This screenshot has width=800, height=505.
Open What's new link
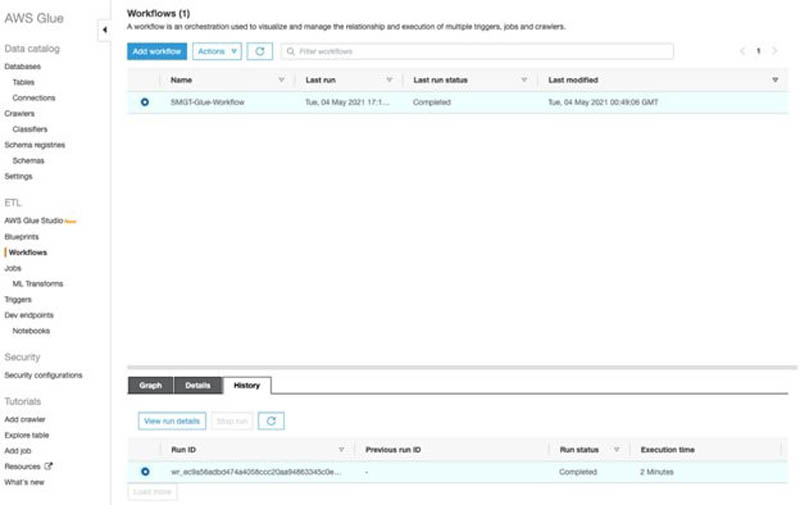(24, 482)
